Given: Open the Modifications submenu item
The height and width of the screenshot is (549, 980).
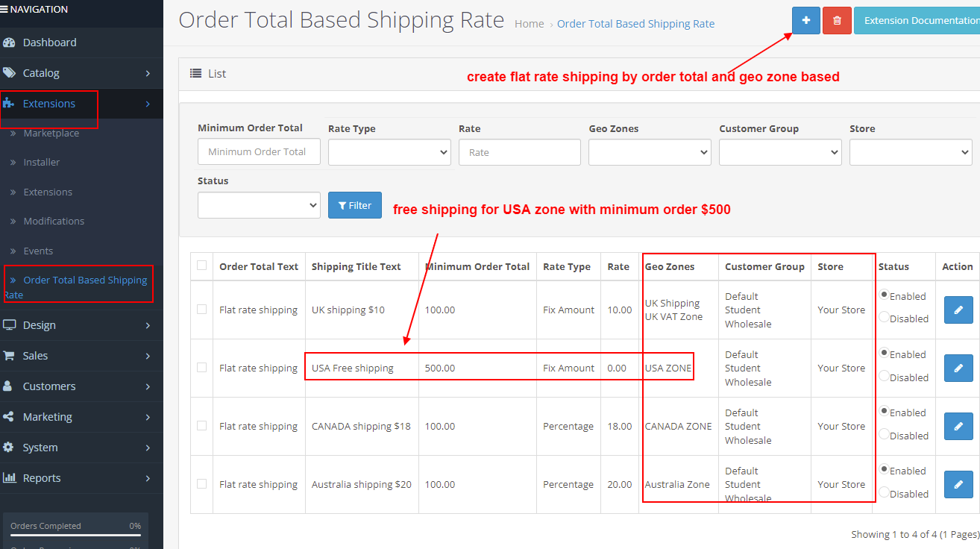Looking at the screenshot, I should (54, 221).
